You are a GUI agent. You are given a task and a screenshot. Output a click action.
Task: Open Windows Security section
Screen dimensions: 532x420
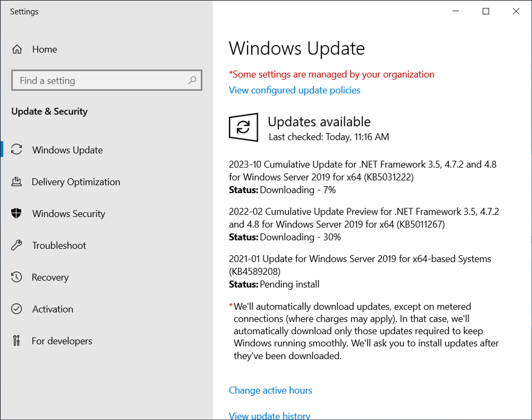click(x=69, y=214)
